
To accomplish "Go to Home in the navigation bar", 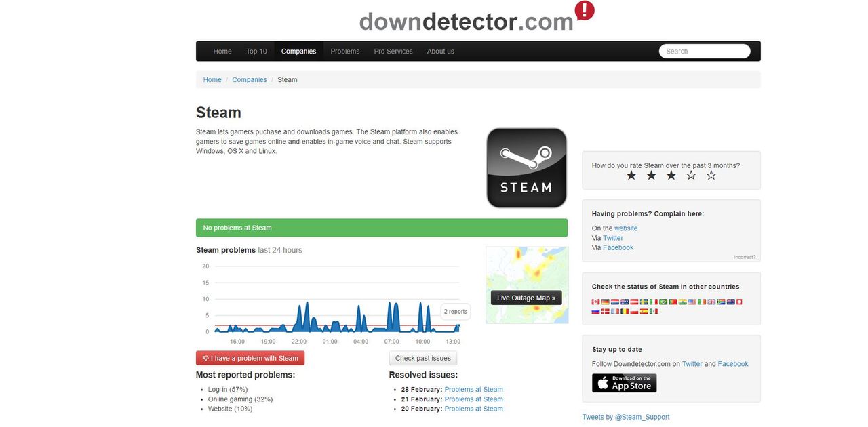I will (x=222, y=51).
